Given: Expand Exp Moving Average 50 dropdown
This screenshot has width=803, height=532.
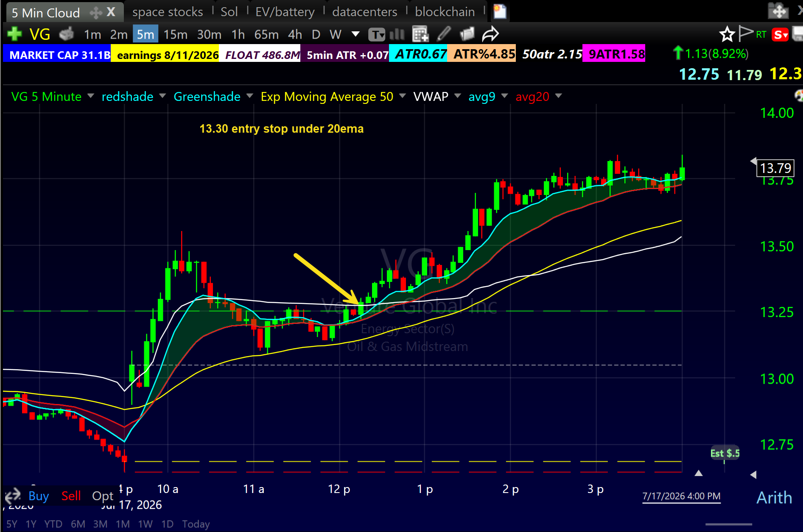Looking at the screenshot, I should (403, 96).
